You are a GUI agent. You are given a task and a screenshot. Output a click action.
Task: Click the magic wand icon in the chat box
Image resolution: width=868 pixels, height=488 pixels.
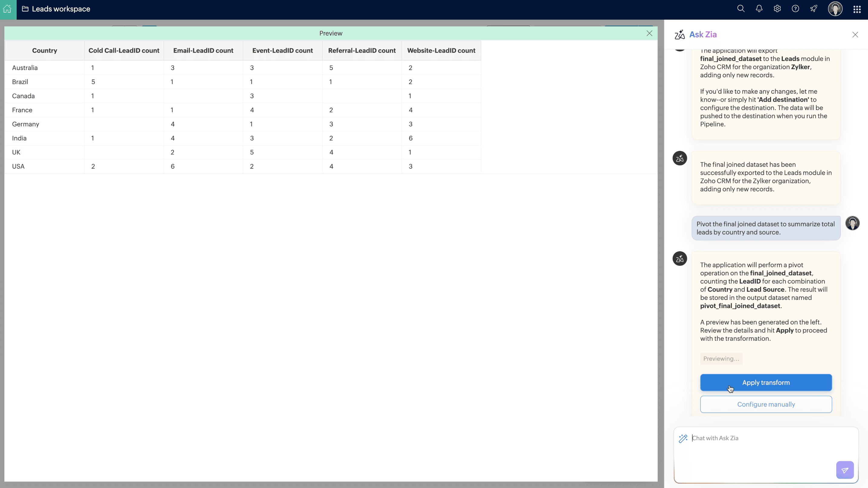[x=683, y=438]
